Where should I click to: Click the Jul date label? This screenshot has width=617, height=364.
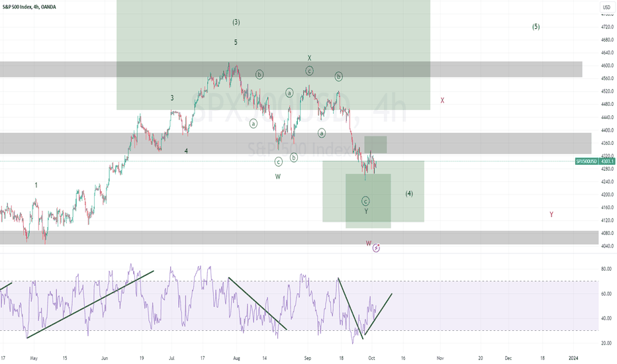(171, 358)
